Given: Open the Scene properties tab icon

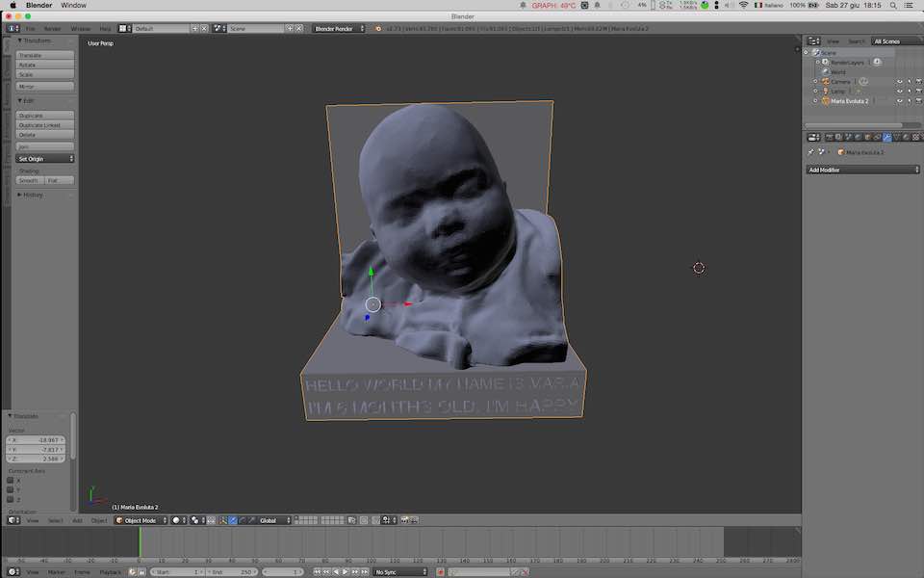Looking at the screenshot, I should (x=849, y=137).
